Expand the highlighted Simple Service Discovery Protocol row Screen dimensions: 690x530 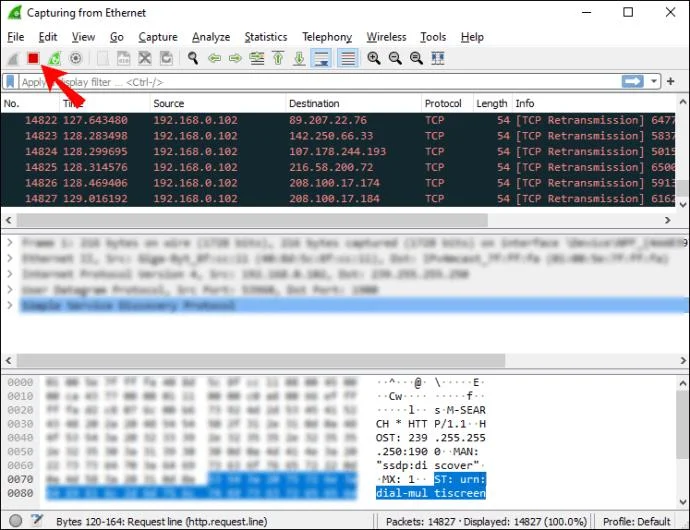point(10,305)
